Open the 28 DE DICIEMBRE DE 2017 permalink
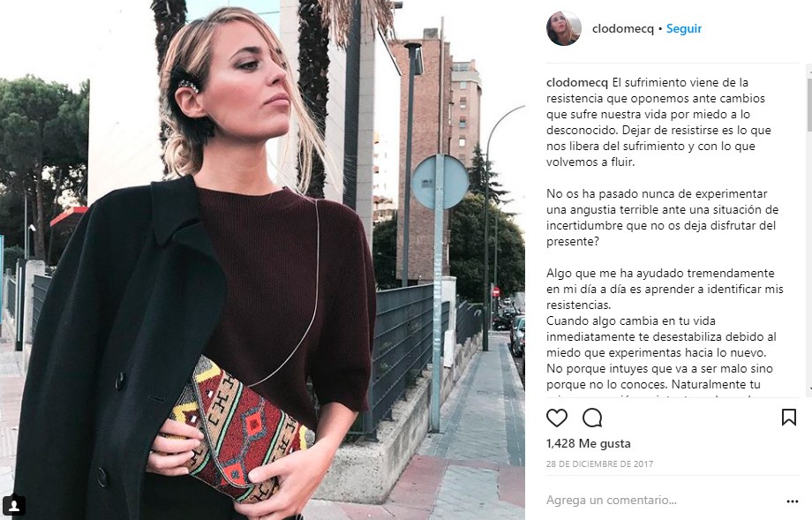The width and height of the screenshot is (812, 520). point(599,464)
